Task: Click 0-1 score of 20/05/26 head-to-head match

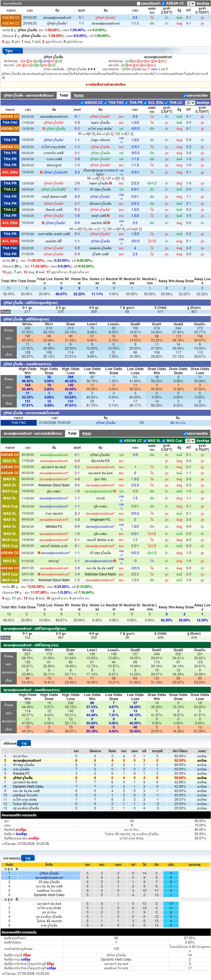Action: (x=81, y=18)
